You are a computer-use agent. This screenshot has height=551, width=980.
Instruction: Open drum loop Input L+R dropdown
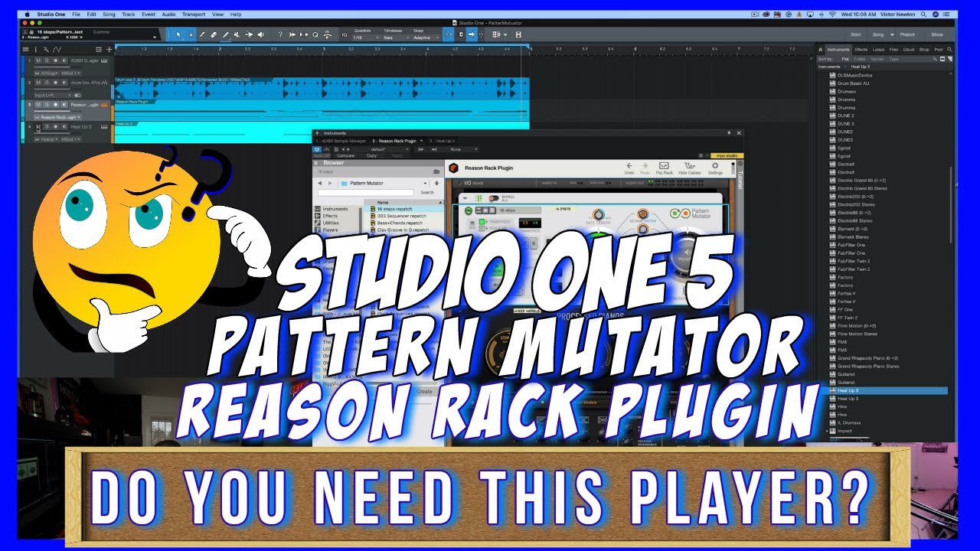[x=53, y=96]
